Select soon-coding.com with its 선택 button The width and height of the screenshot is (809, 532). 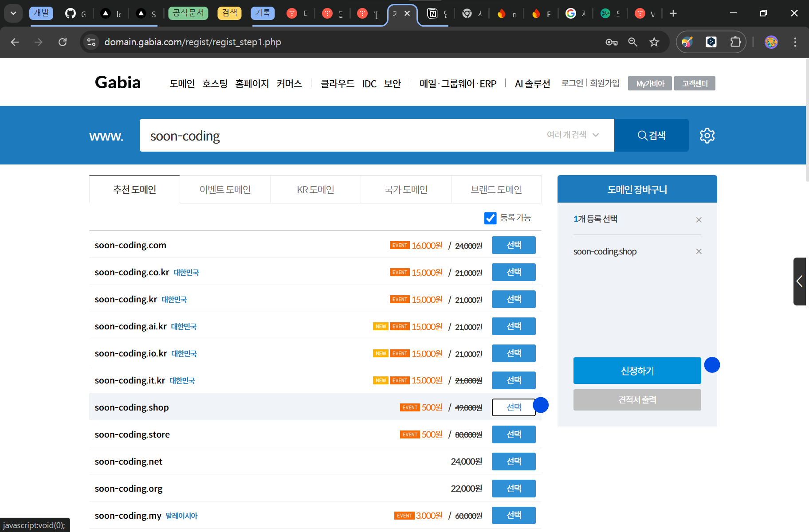(514, 245)
